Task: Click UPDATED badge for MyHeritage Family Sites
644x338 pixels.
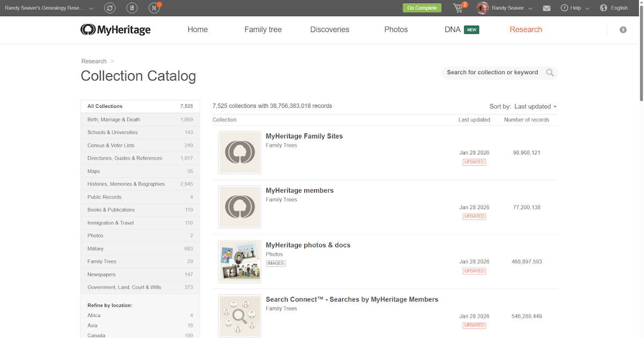Action: point(474,162)
